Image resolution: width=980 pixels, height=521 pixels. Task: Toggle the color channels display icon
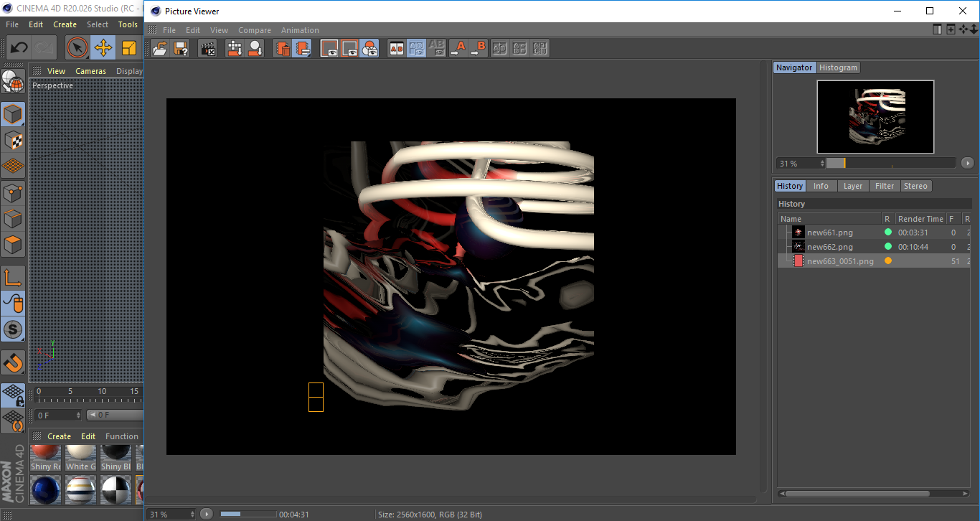click(x=369, y=48)
